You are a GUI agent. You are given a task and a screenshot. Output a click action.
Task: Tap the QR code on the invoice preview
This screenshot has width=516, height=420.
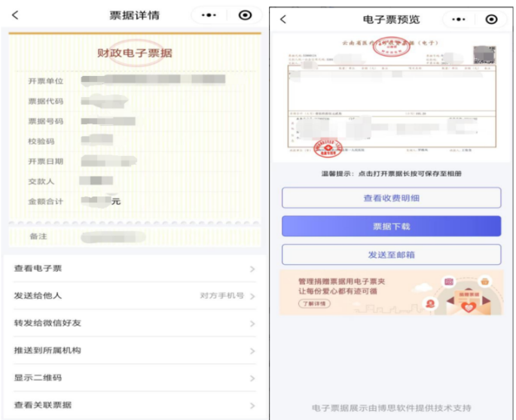[x=484, y=54]
